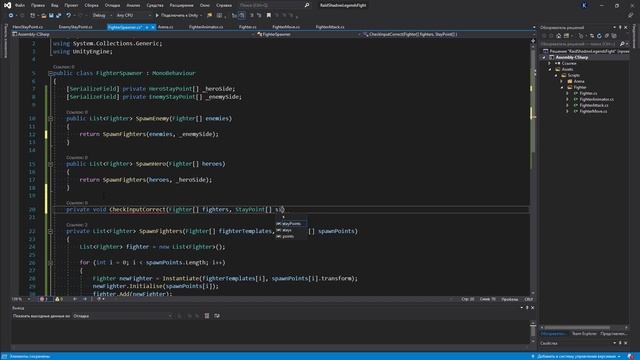Image resolution: width=640 pixels, height=360 pixels.
Task: Click Attach to Unity play button
Action: (x=178, y=16)
